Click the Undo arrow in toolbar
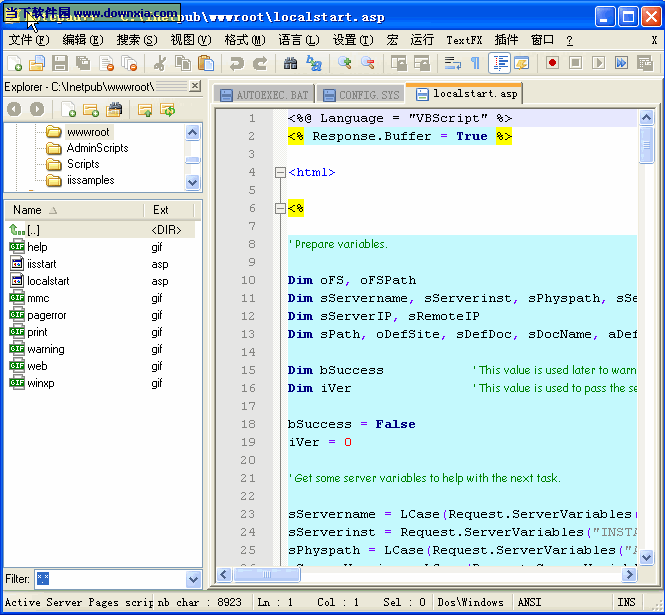665x615 pixels. (237, 63)
